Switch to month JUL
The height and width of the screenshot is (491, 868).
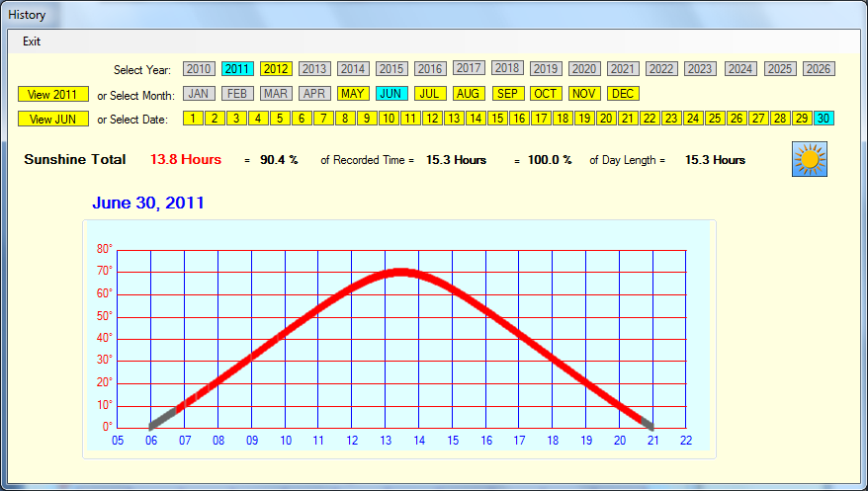click(x=430, y=94)
